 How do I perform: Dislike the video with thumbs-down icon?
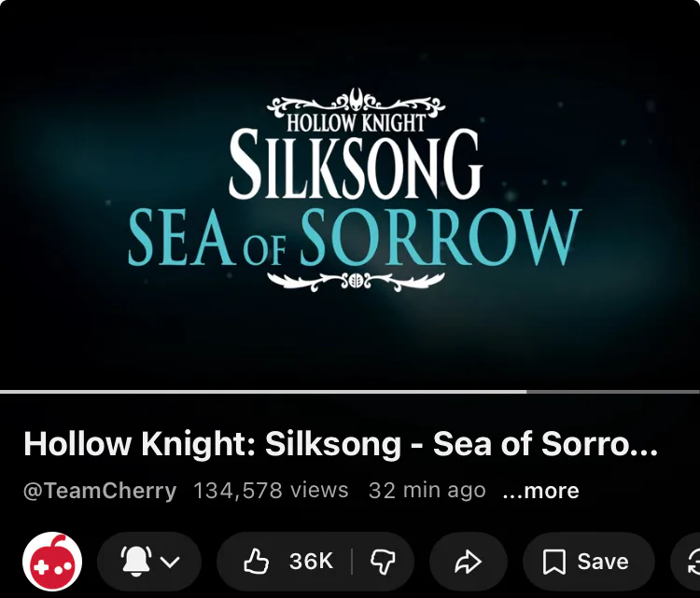[x=383, y=562]
